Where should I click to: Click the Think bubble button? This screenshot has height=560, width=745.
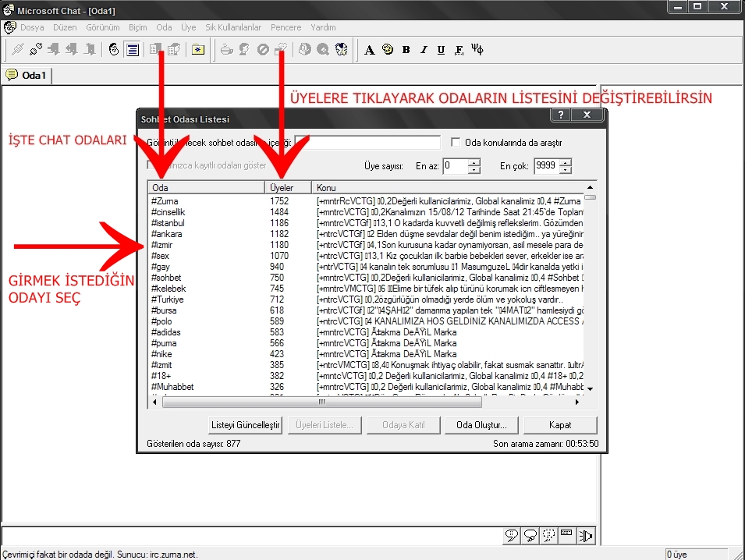[530, 536]
